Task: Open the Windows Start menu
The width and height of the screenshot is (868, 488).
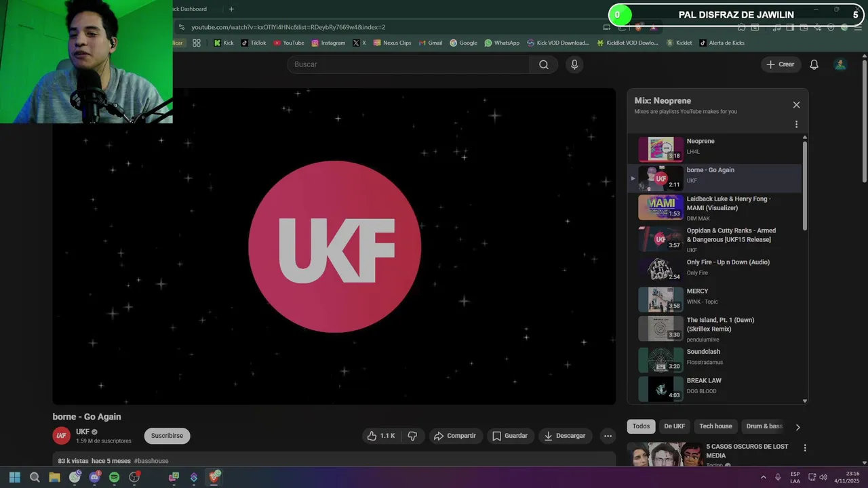Action: tap(15, 477)
